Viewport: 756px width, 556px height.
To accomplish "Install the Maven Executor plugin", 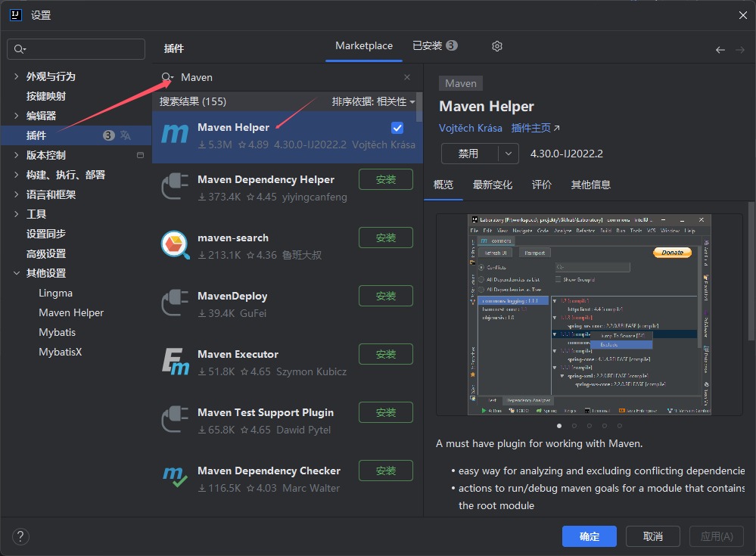I will (x=386, y=354).
